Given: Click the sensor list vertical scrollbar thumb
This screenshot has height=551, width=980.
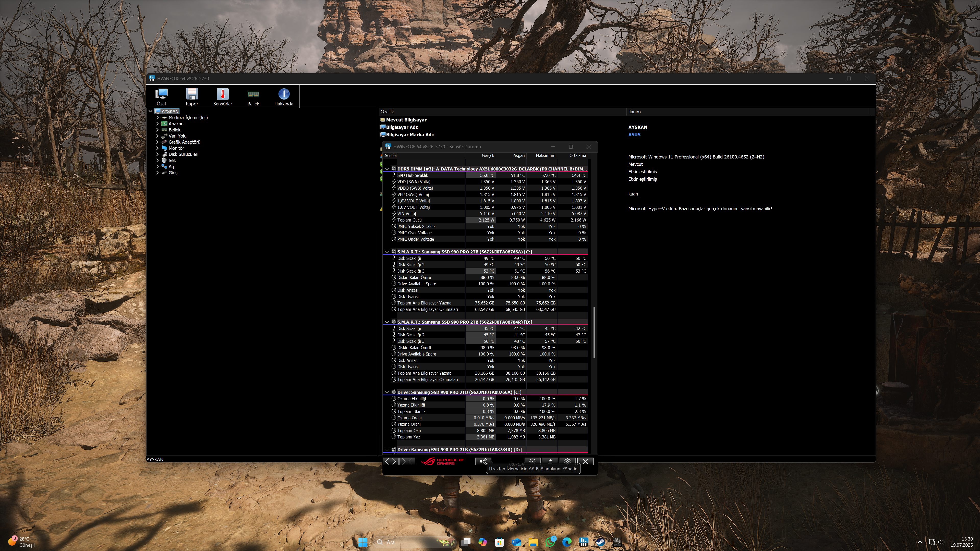Looking at the screenshot, I should tap(594, 333).
